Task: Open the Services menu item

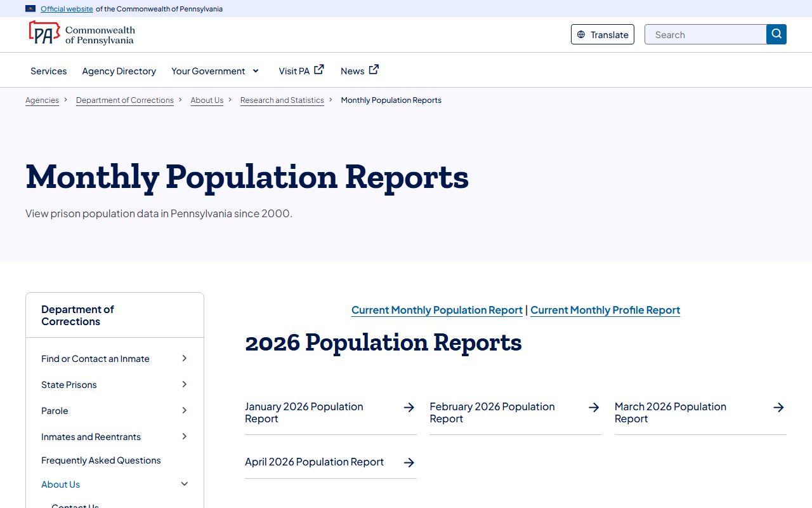Action: tap(49, 71)
